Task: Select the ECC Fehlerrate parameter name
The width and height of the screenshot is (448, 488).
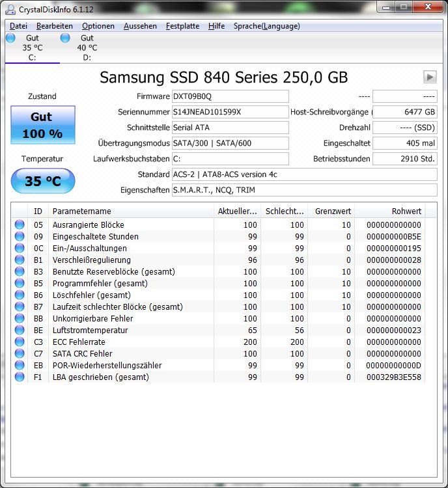Action: [79, 342]
